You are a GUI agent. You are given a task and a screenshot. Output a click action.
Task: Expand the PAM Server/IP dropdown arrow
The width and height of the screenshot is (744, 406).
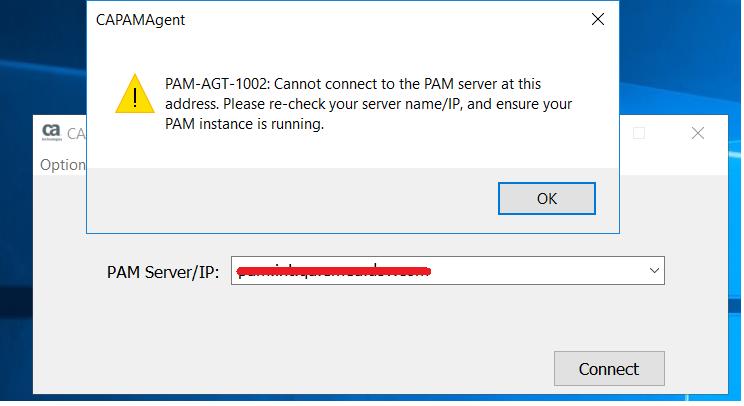(x=654, y=270)
